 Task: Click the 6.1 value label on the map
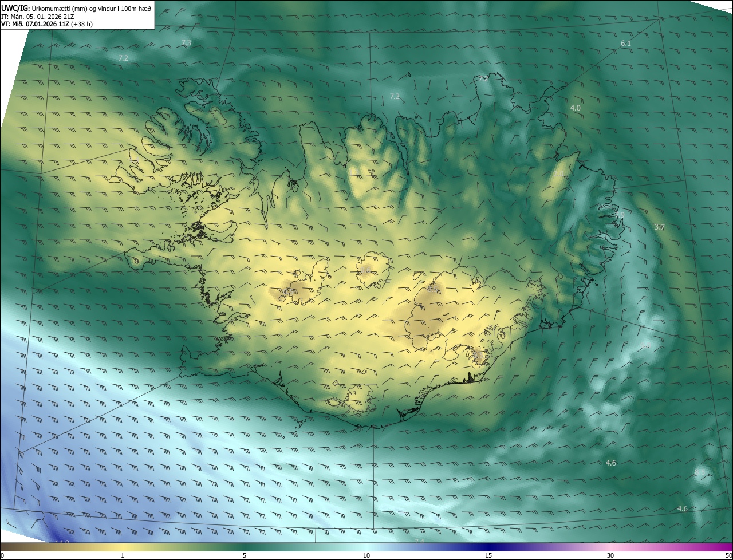pyautogui.click(x=626, y=44)
